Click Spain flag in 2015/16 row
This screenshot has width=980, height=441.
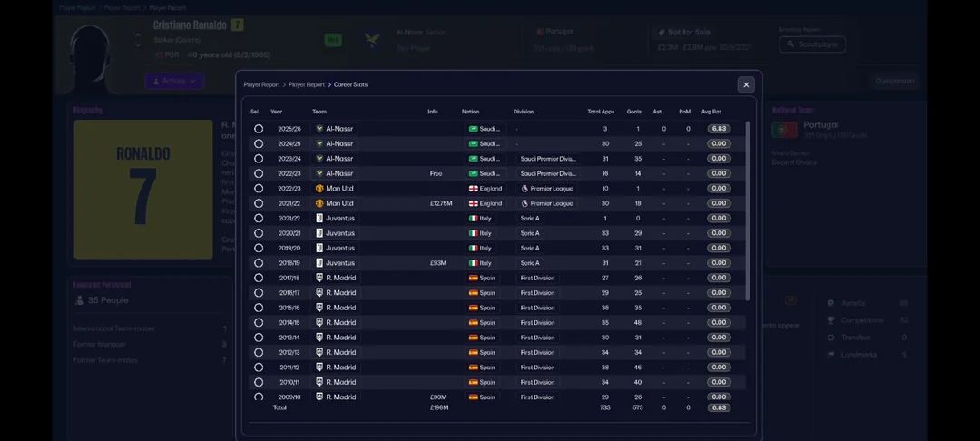(x=473, y=308)
